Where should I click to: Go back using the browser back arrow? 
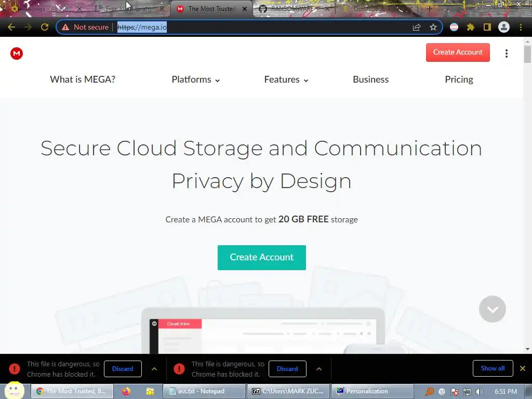tap(11, 27)
